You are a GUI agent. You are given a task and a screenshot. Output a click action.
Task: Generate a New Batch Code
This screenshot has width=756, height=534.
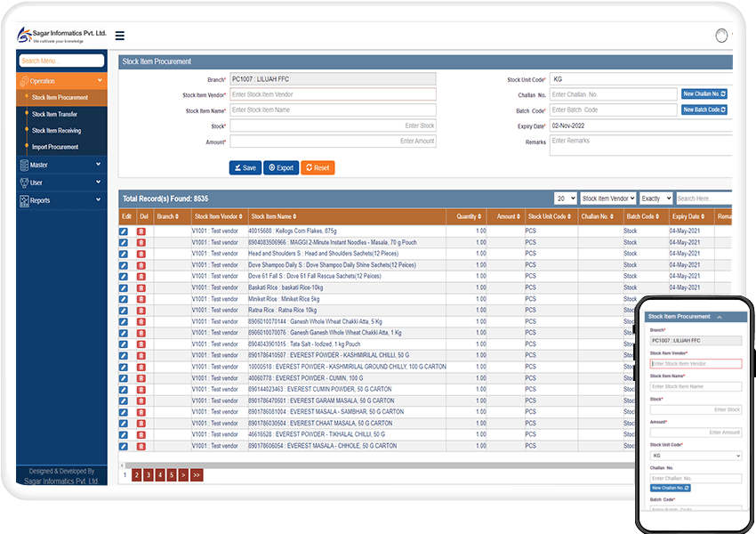pyautogui.click(x=704, y=110)
